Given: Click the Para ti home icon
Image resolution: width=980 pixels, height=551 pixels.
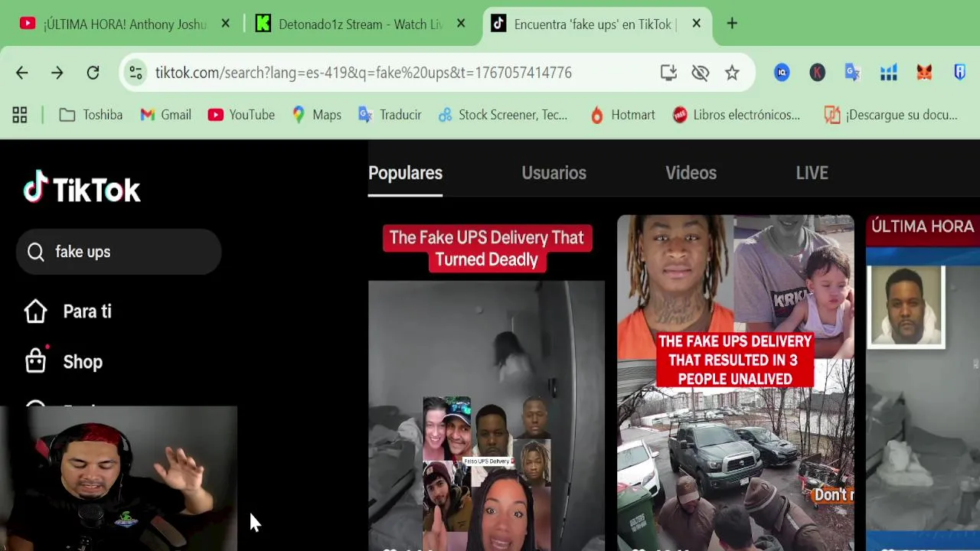Looking at the screenshot, I should [x=35, y=311].
